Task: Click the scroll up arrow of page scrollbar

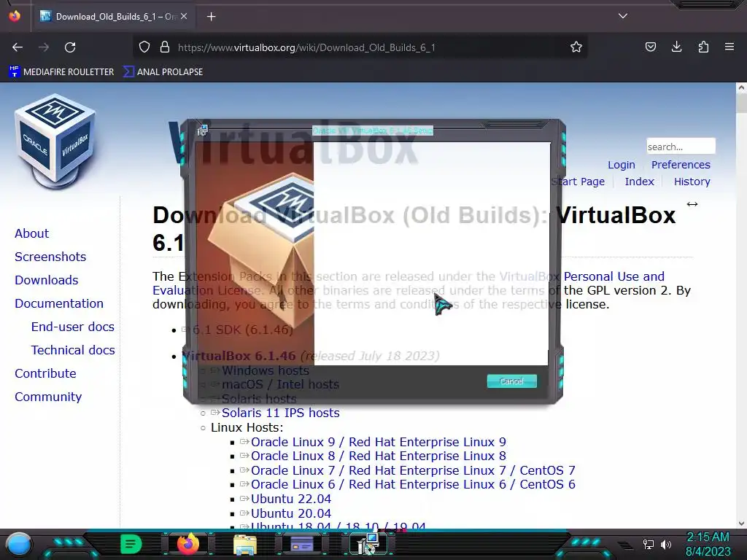Action: click(x=741, y=87)
